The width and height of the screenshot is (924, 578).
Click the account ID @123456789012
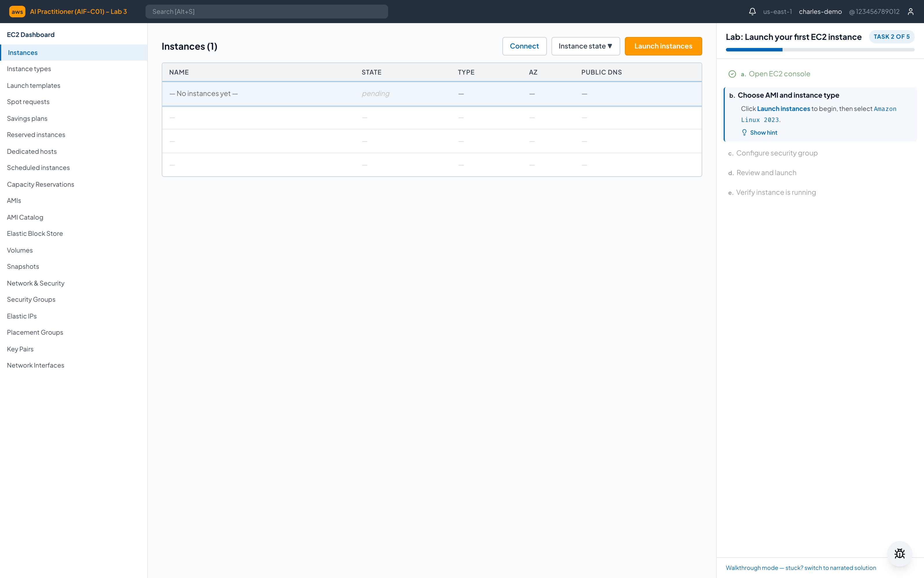tap(874, 12)
